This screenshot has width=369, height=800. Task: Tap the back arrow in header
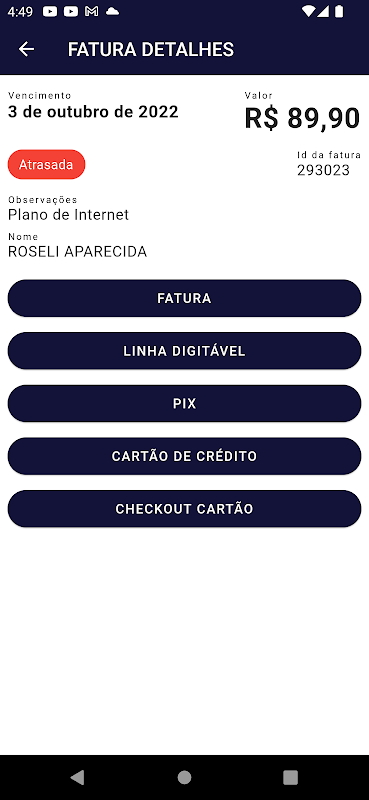[26, 49]
